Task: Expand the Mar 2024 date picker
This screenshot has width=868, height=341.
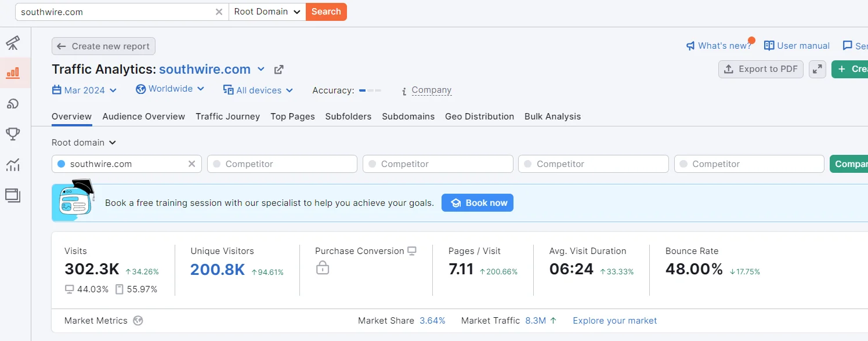Action: pyautogui.click(x=85, y=90)
